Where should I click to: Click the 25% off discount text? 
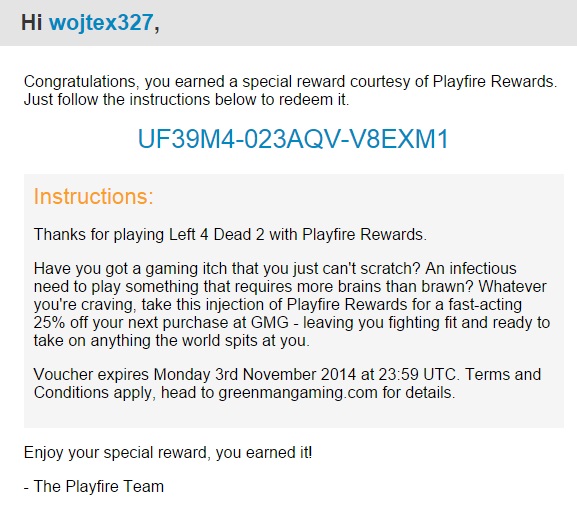pos(60,322)
